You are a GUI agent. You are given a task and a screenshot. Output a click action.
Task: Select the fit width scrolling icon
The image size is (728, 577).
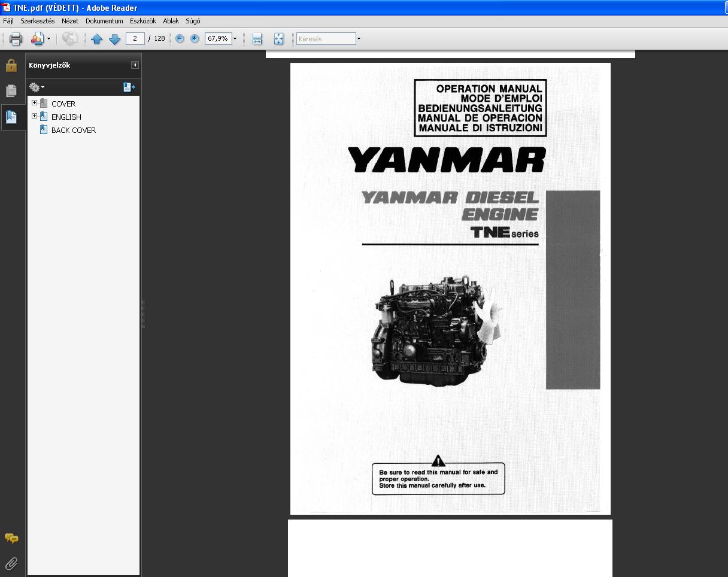257,39
